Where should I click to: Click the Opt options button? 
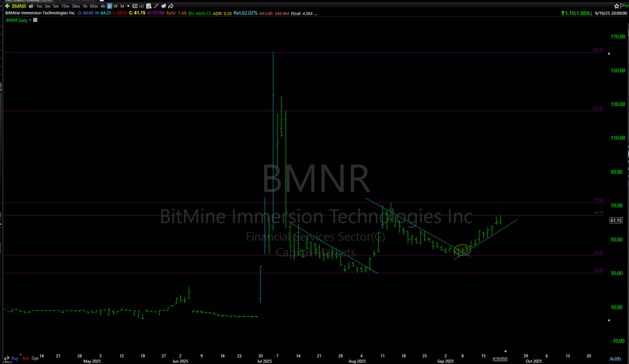tap(35, 358)
